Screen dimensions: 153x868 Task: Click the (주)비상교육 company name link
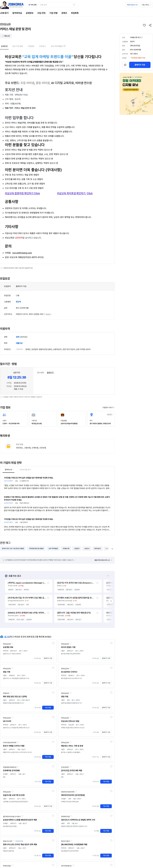(5, 24)
